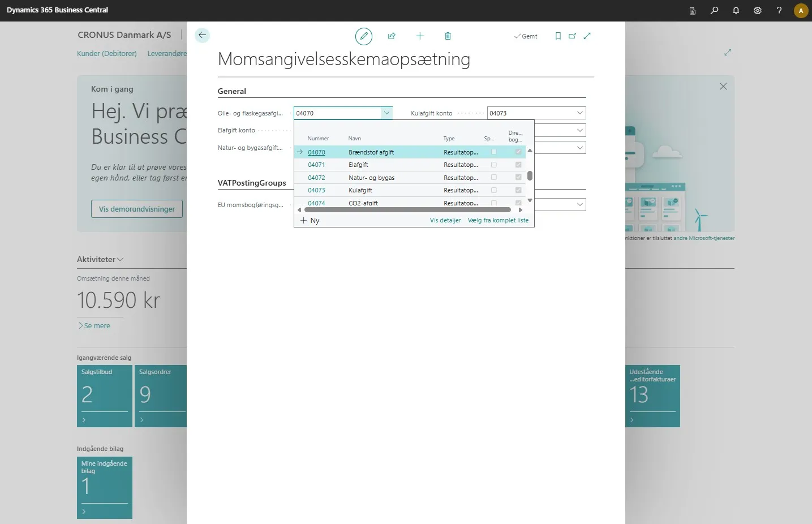Select account number 04071
The image size is (812, 524).
(x=316, y=165)
